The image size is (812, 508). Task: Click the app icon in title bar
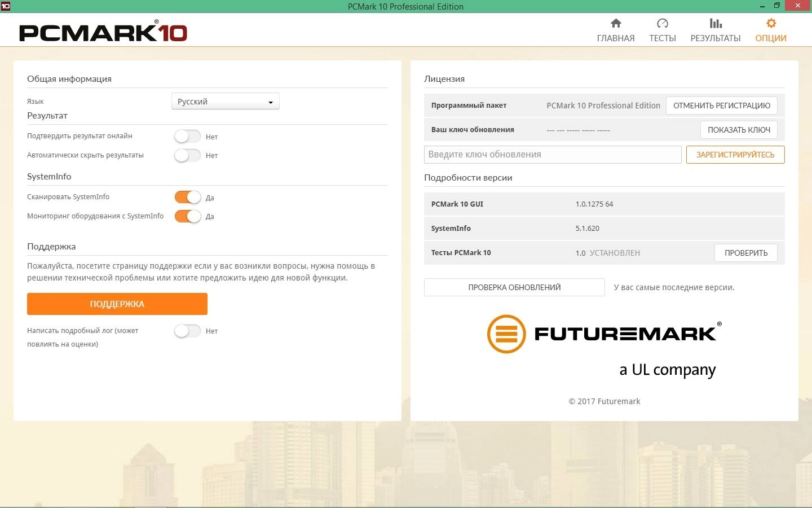pos(6,6)
